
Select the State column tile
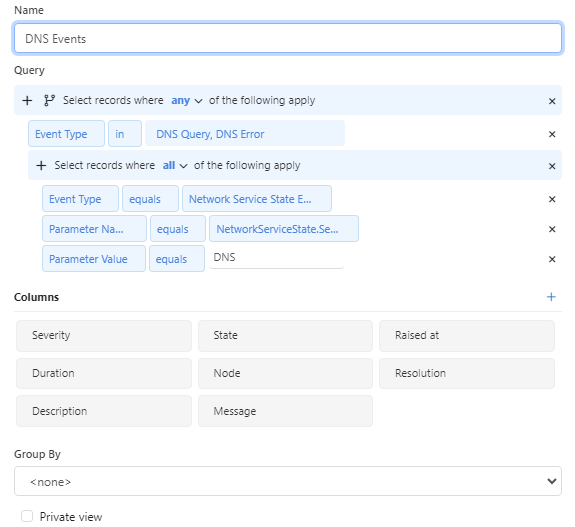tap(285, 336)
